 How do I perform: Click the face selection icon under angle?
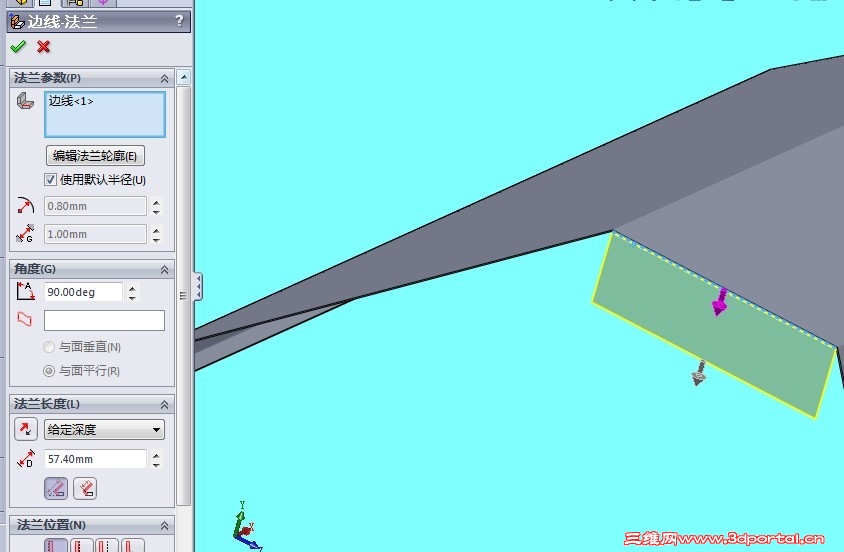point(25,320)
